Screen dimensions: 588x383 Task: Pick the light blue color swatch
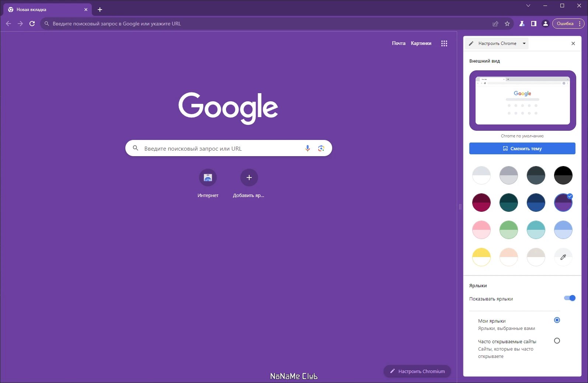click(x=563, y=230)
